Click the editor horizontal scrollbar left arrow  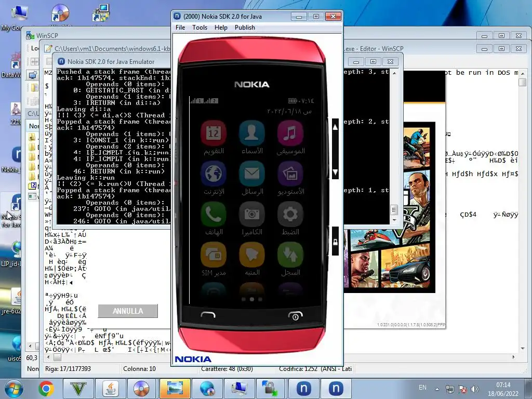pyautogui.click(x=48, y=357)
